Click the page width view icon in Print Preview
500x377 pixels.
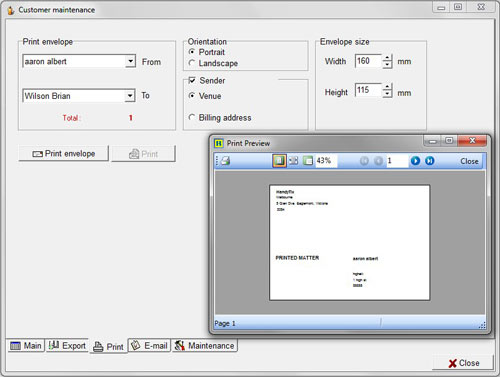point(308,161)
